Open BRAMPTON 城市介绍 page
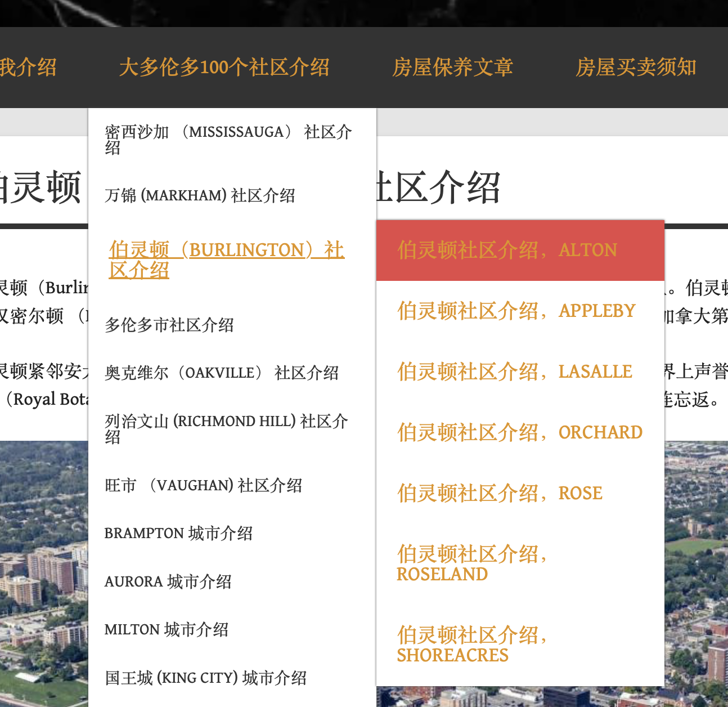Viewport: 728px width, 707px height. click(x=178, y=534)
